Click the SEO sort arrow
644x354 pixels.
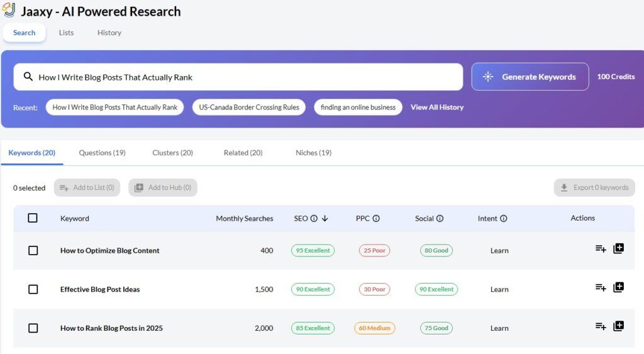(x=325, y=219)
